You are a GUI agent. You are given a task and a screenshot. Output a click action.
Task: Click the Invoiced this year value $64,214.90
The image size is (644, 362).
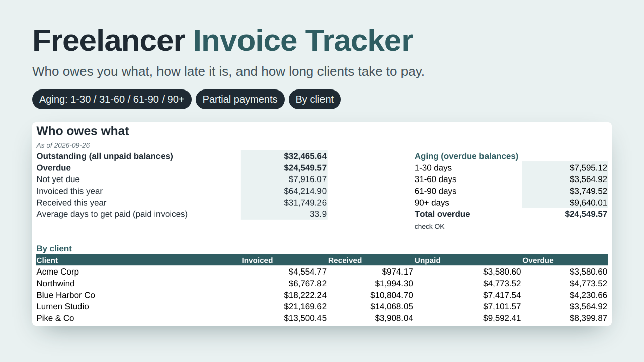(x=305, y=191)
